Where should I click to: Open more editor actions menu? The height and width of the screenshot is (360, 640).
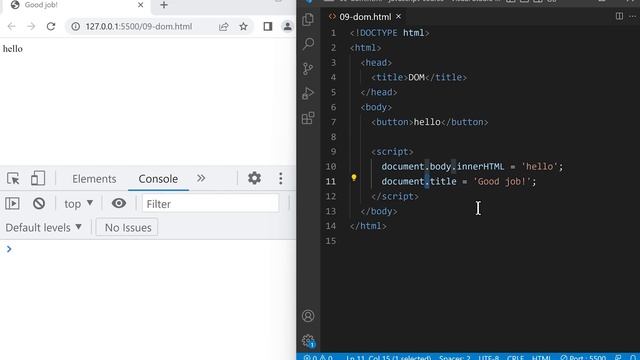(633, 16)
